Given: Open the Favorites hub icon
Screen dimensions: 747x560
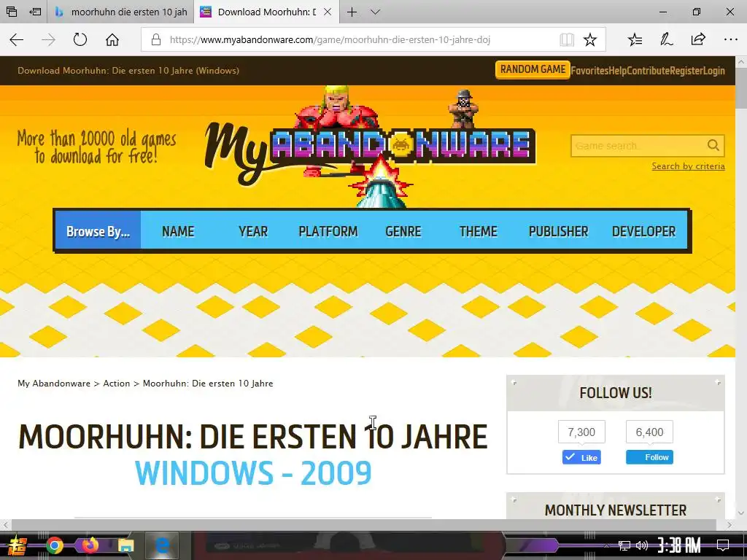Looking at the screenshot, I should 635,39.
